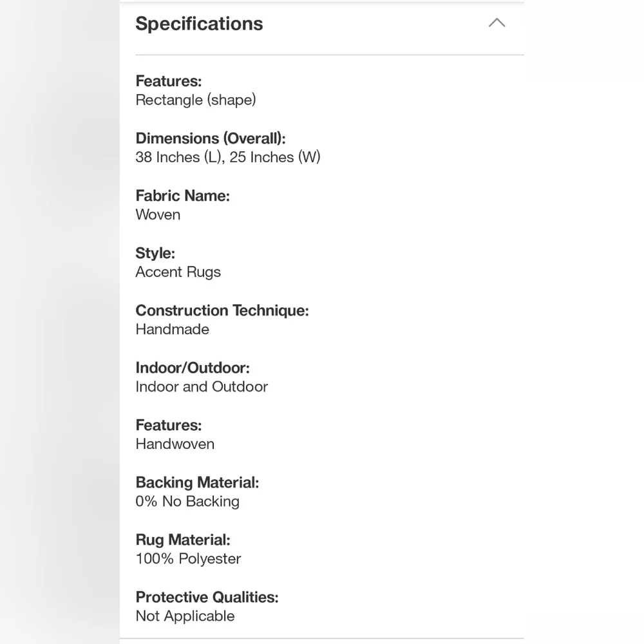
Task: Select the 100% Polyester value
Action: (x=189, y=558)
